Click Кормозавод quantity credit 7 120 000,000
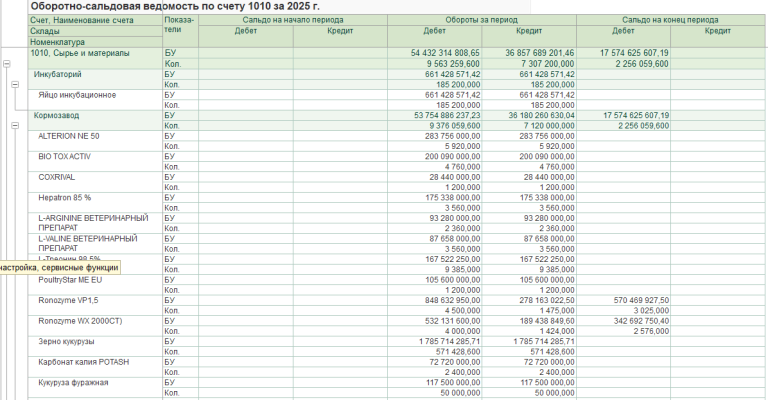The width and height of the screenshot is (768, 400). [549, 126]
